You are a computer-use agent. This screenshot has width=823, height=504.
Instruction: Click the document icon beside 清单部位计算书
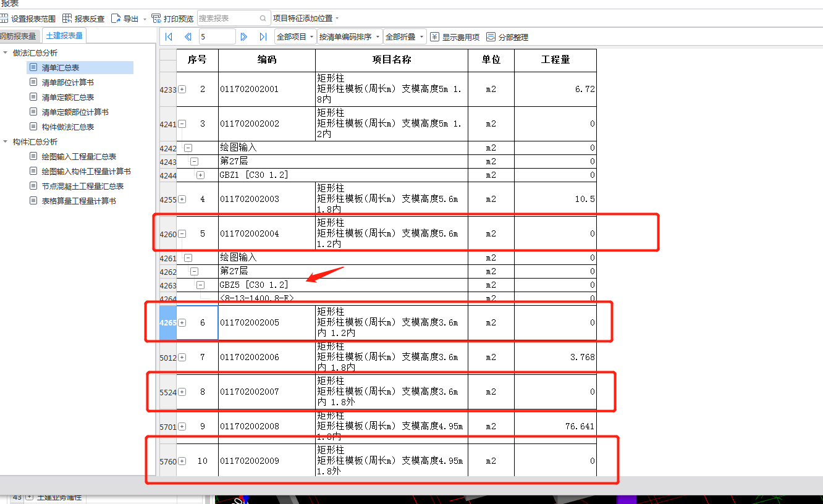tap(33, 82)
